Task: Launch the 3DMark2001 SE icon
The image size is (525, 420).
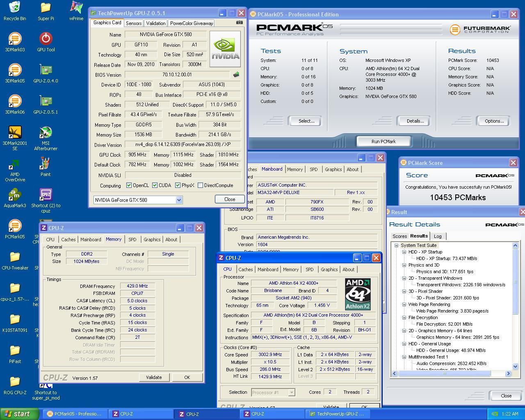Action: (x=15, y=138)
